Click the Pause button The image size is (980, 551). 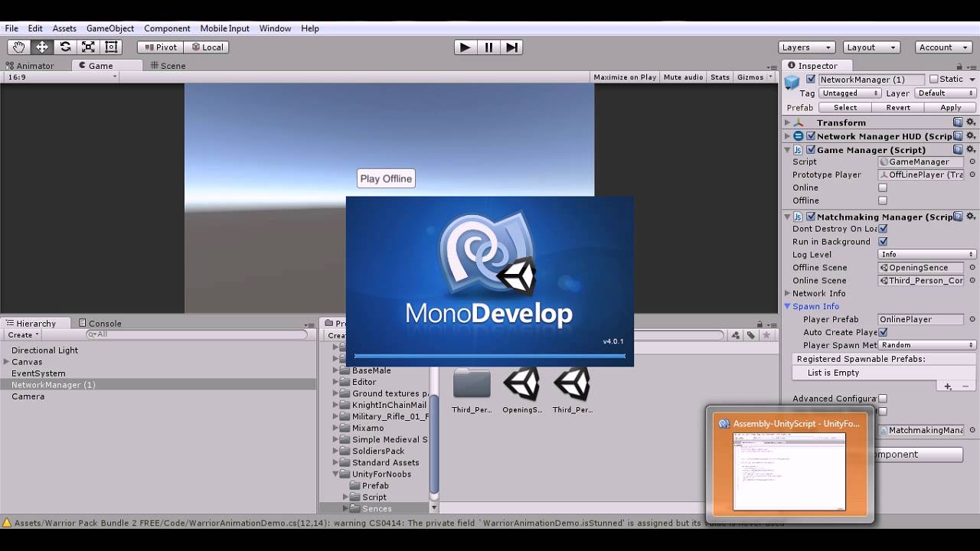(x=488, y=47)
